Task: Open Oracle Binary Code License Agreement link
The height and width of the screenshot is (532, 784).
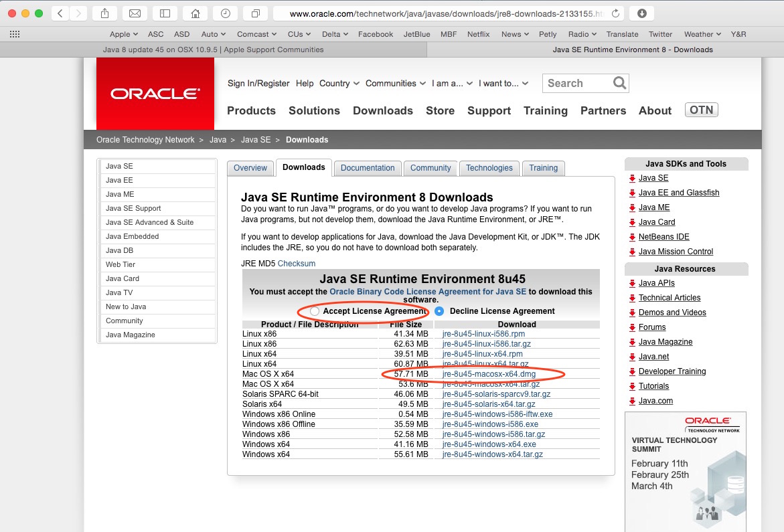Action: coord(428,292)
